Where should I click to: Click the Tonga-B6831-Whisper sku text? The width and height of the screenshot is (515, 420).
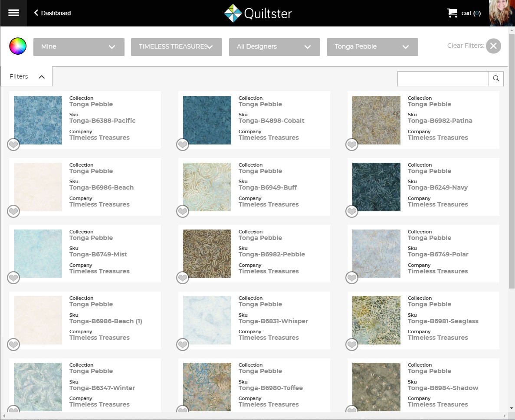[273, 321]
